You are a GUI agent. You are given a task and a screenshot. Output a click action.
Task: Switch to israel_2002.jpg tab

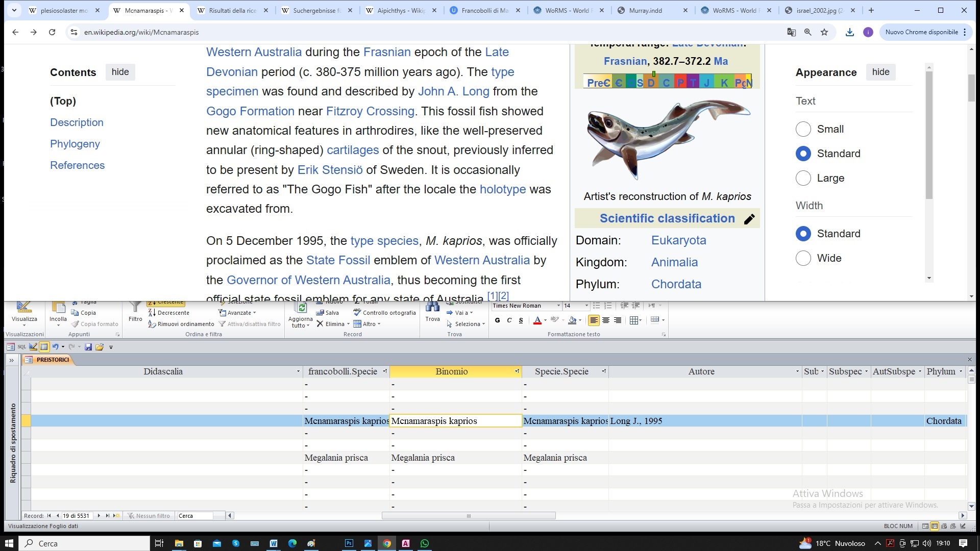[821, 10]
